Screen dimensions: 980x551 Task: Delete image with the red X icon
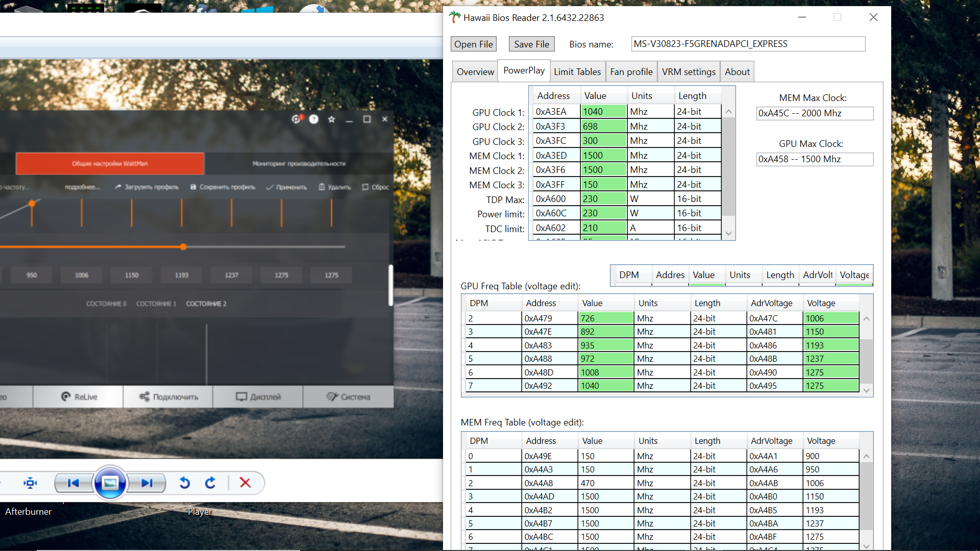pos(245,483)
